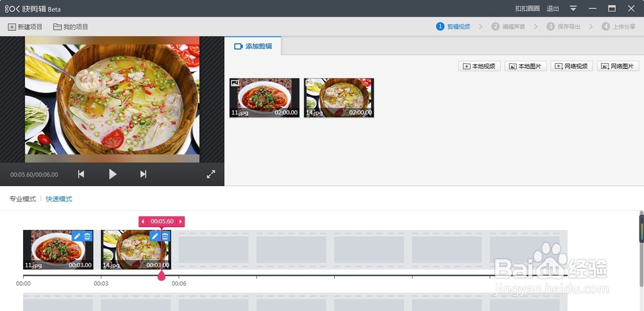Switch to 专业模式 professional mode
This screenshot has width=644, height=311.
23,199
